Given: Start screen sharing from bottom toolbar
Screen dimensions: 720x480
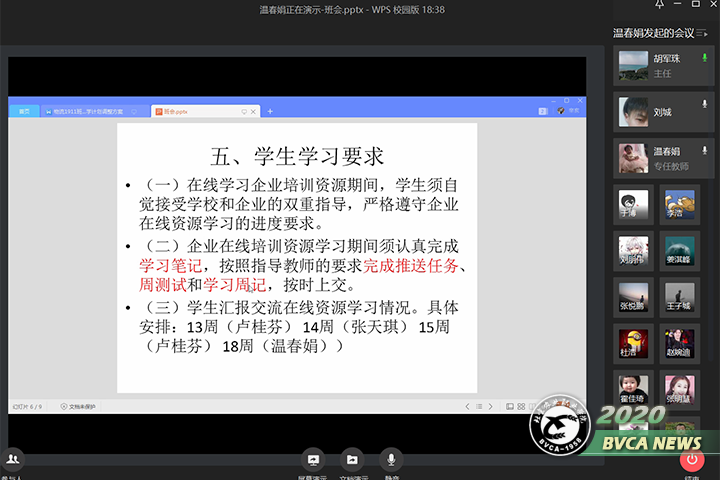Looking at the screenshot, I should [313, 460].
